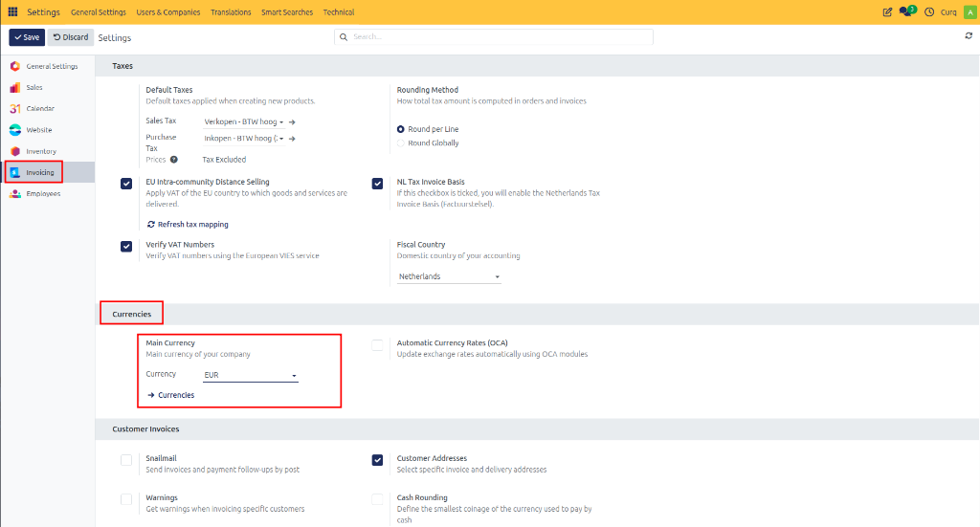Open the Translations menu
This screenshot has width=980, height=527.
tap(231, 11)
